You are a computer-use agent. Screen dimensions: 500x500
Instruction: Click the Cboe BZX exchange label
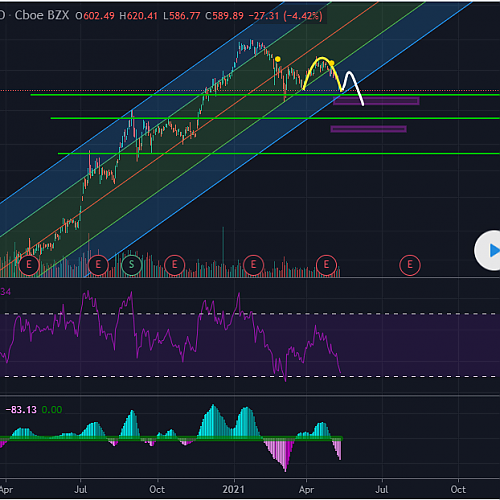pos(42,15)
